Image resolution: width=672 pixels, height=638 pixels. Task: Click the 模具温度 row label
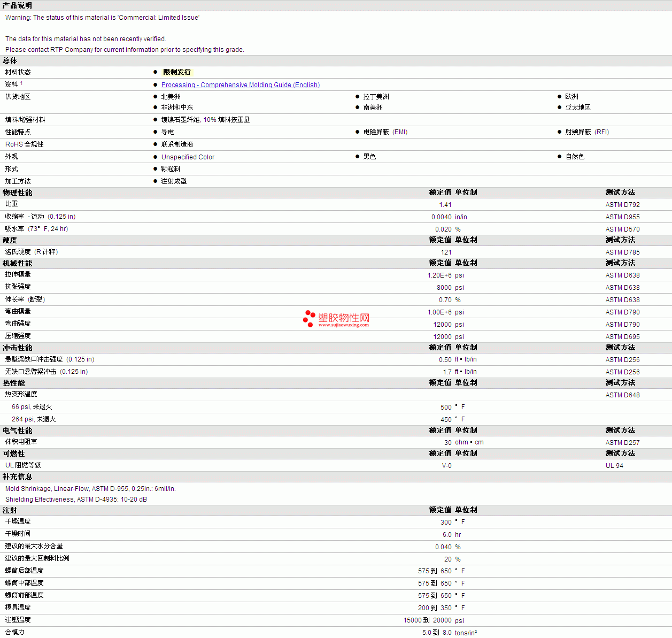(18, 608)
